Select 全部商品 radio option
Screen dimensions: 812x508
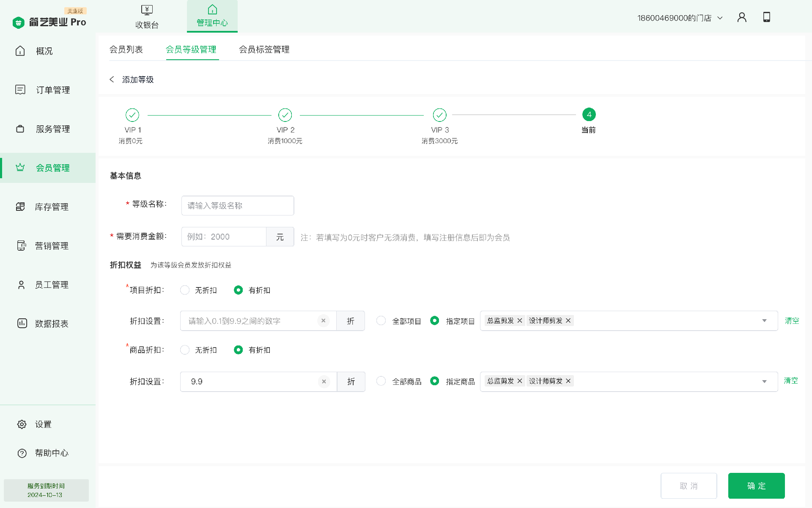(x=381, y=381)
